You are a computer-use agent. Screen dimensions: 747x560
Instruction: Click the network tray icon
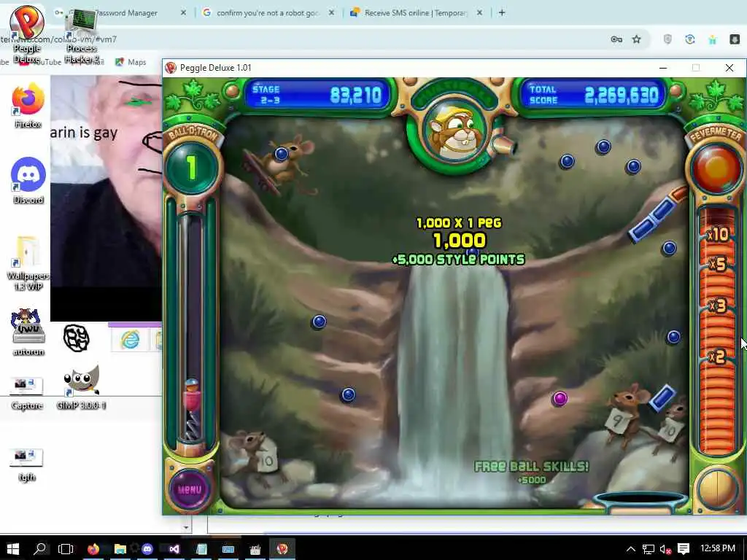click(x=649, y=549)
